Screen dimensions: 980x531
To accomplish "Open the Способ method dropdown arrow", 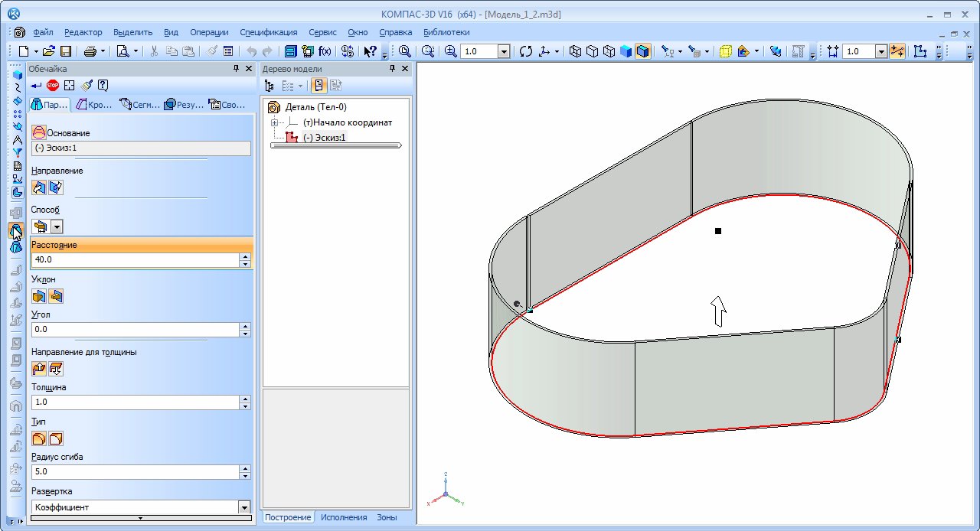I will (57, 226).
